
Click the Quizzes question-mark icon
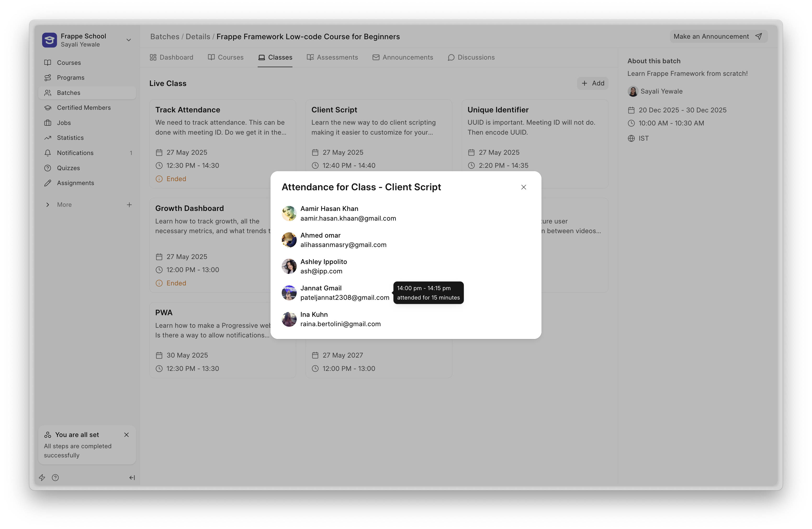point(48,168)
